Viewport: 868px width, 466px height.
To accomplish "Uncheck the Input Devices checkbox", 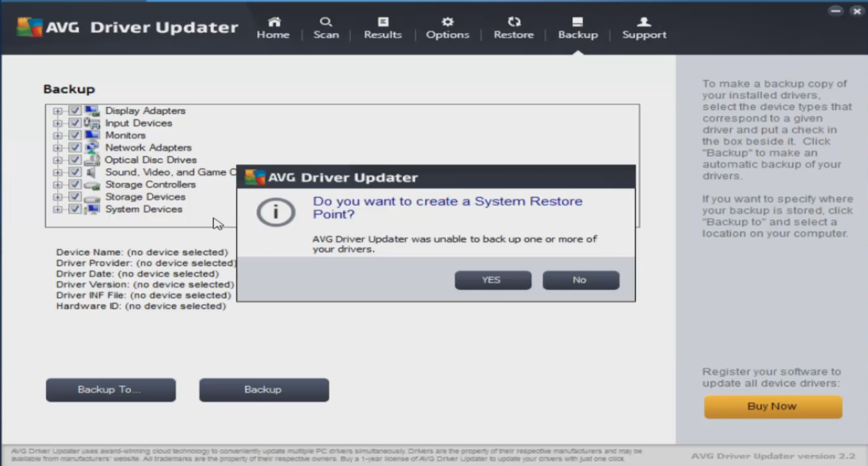I will 75,123.
